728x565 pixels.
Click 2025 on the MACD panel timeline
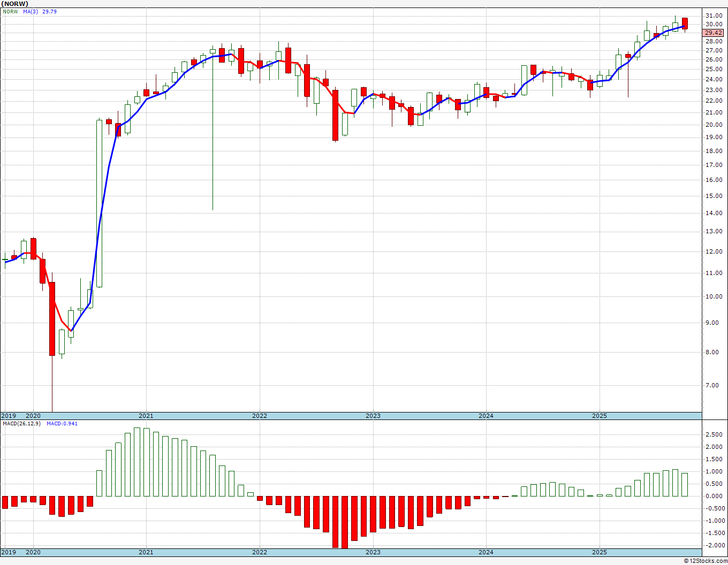click(x=600, y=552)
